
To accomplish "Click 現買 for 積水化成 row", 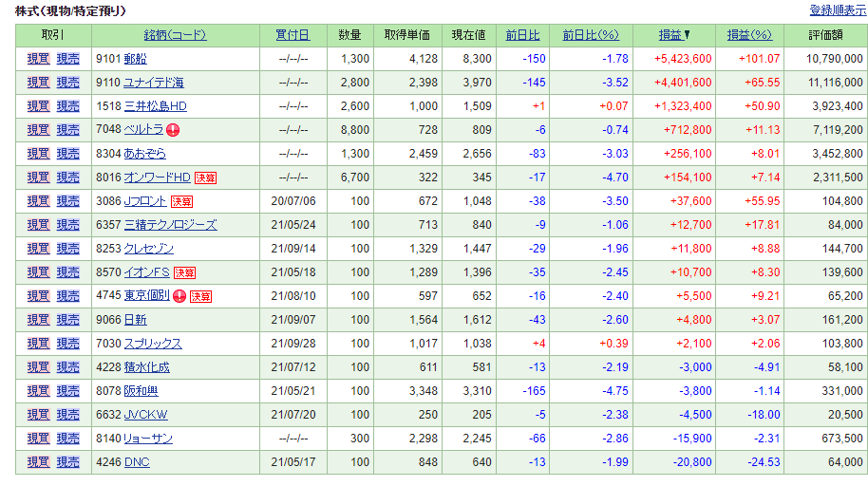I will coord(39,367).
